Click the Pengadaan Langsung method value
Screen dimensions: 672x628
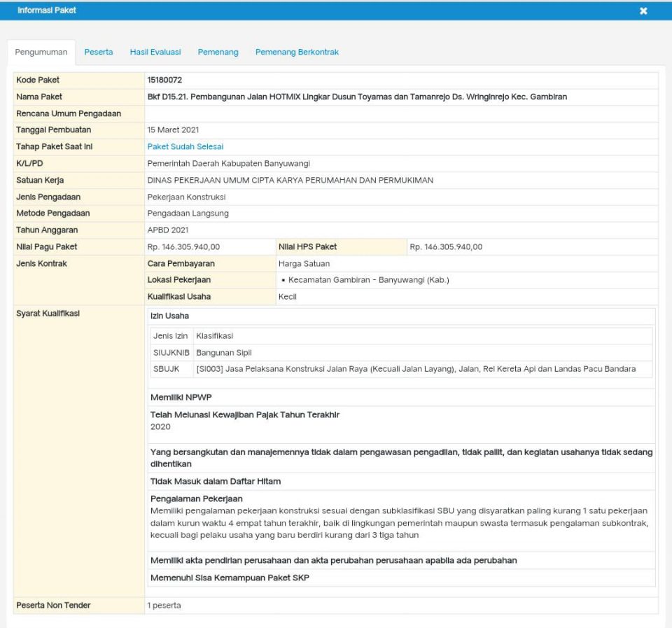click(188, 213)
